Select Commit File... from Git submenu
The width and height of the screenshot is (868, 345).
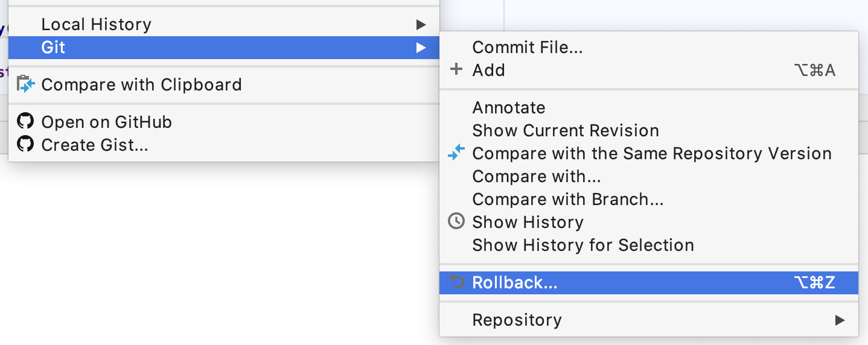(527, 47)
